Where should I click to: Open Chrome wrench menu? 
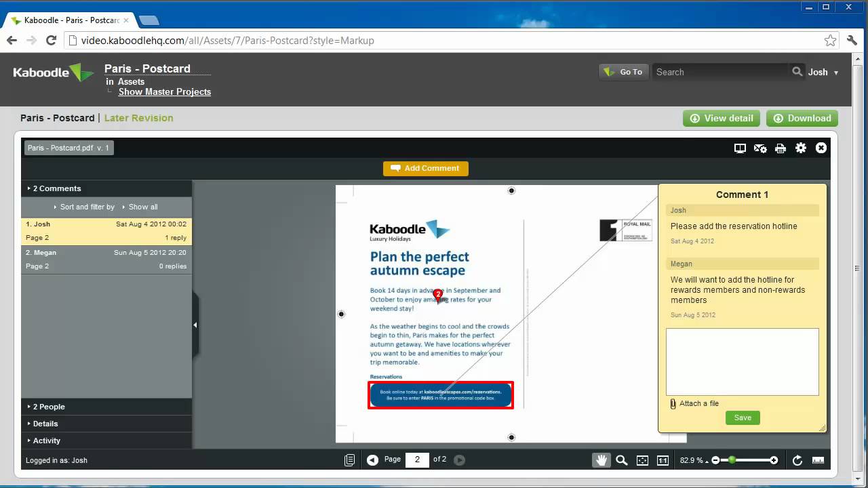852,41
